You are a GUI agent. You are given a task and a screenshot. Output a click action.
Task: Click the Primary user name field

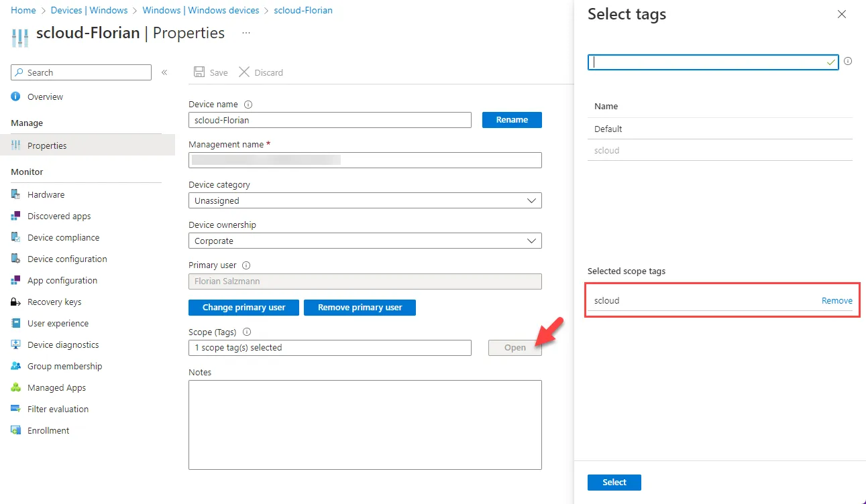365,281
